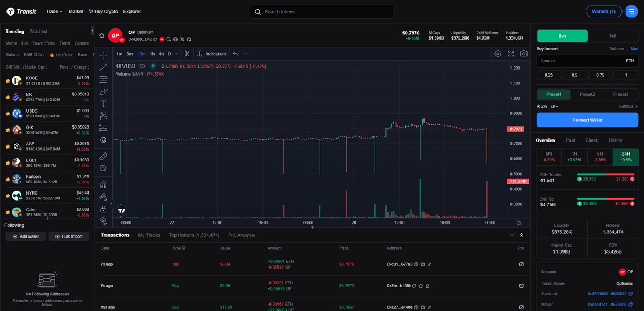
Task: Open the Indicators dialog
Action: [x=212, y=54]
